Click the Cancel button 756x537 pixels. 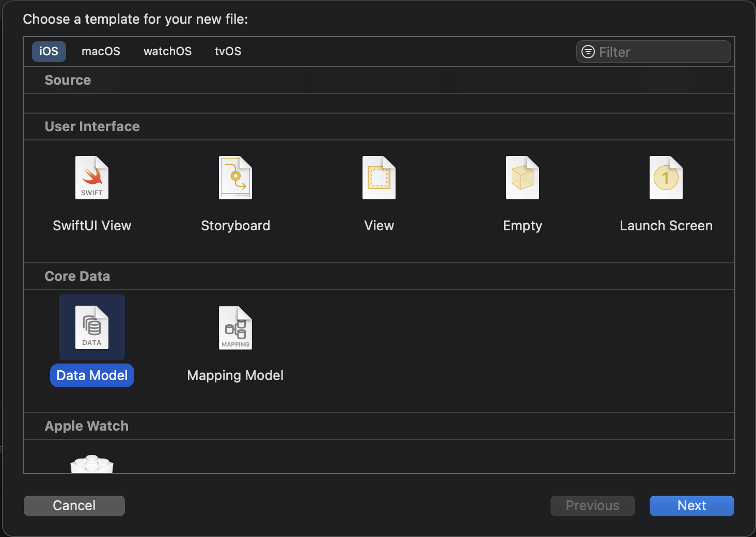pyautogui.click(x=74, y=506)
